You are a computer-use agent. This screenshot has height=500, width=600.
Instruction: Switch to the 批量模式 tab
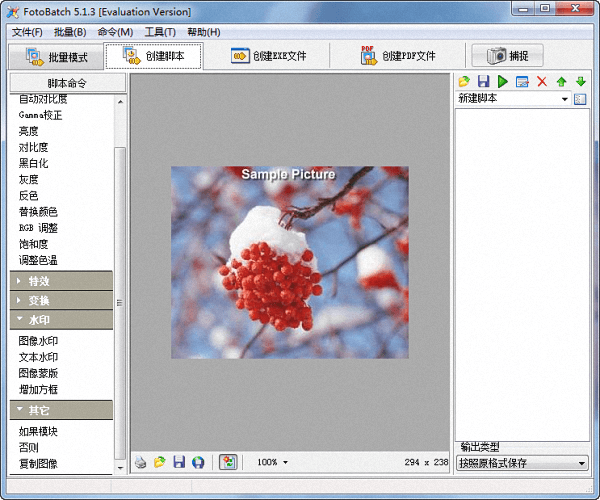point(56,57)
